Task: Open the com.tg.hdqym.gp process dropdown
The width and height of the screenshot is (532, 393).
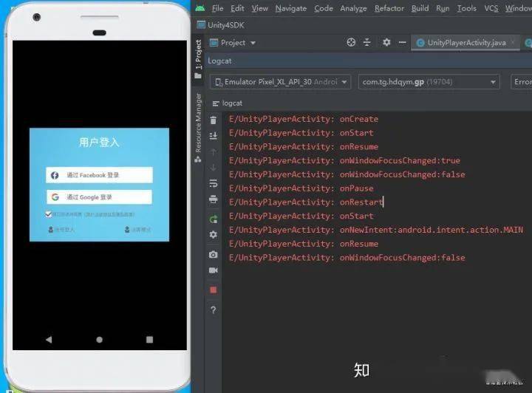Action: pyautogui.click(x=429, y=82)
